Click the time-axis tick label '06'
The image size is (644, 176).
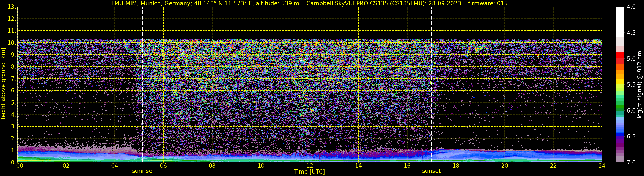tap(163, 166)
